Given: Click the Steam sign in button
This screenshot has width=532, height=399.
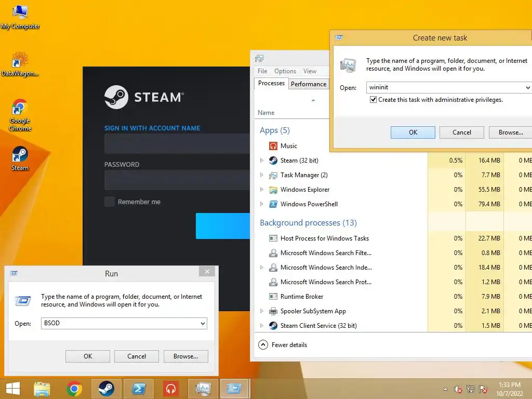Looking at the screenshot, I should [222, 226].
